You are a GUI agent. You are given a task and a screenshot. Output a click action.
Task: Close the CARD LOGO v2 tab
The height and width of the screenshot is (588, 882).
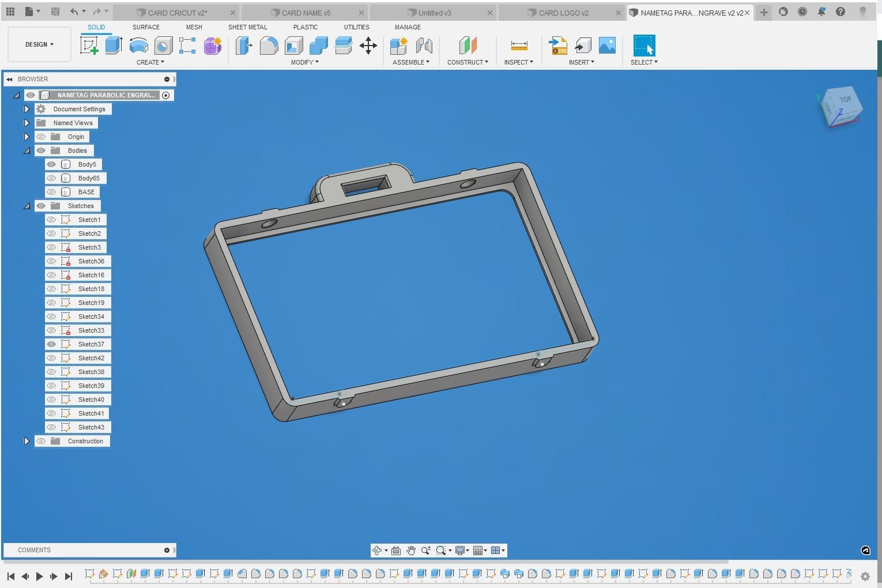tap(618, 13)
